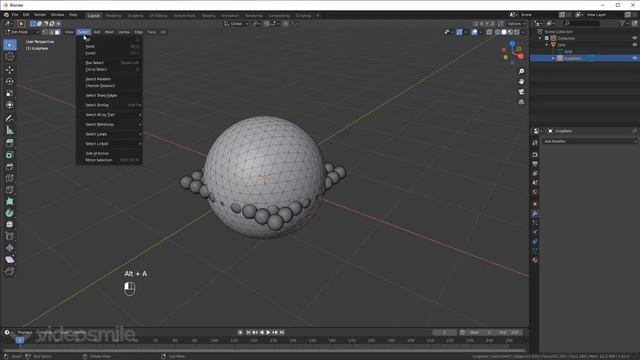
Task: Switch to solid viewport shading
Action: (504, 32)
